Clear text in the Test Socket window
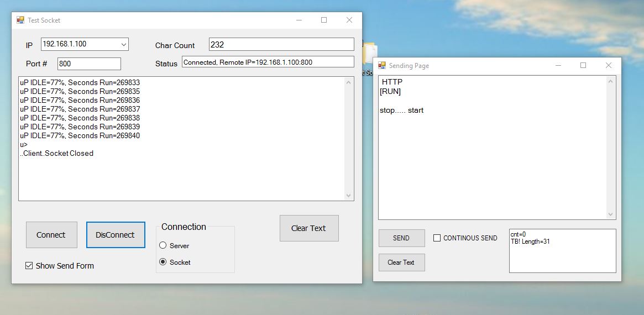Image resolution: width=644 pixels, height=315 pixels. [x=308, y=228]
